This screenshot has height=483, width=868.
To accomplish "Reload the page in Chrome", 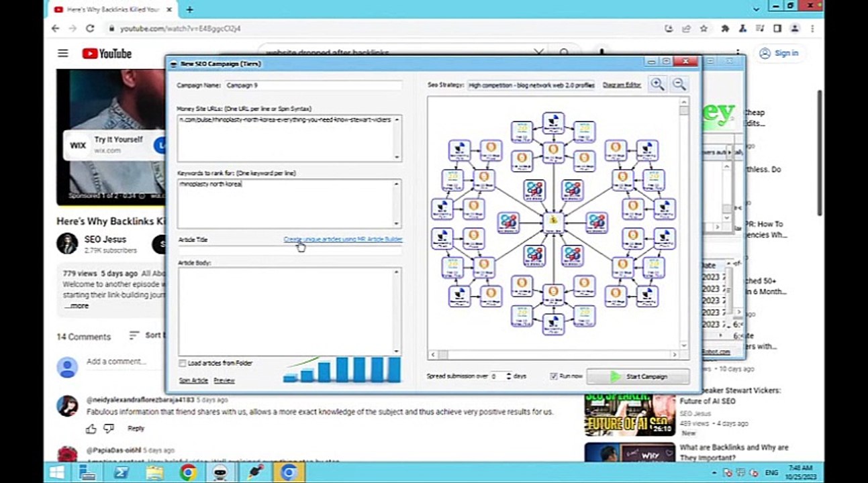I will click(x=90, y=29).
